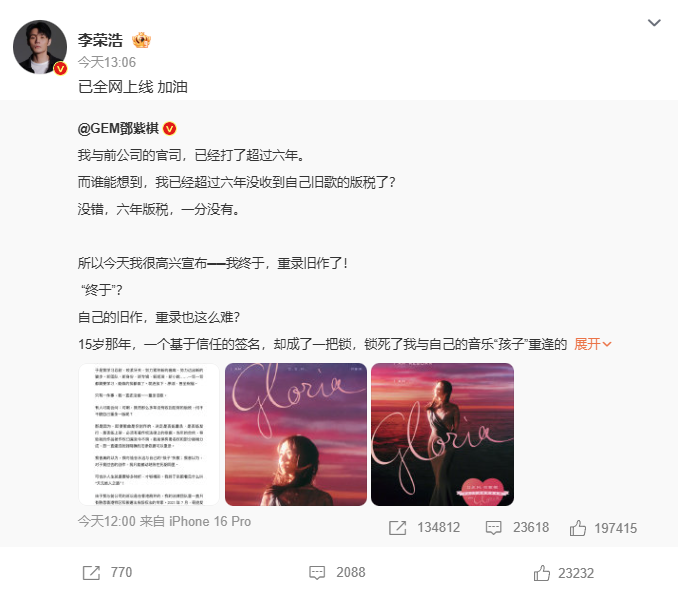The height and width of the screenshot is (594, 678).
Task: Click the iPhone 16 Pro source label
Action: [x=210, y=521]
